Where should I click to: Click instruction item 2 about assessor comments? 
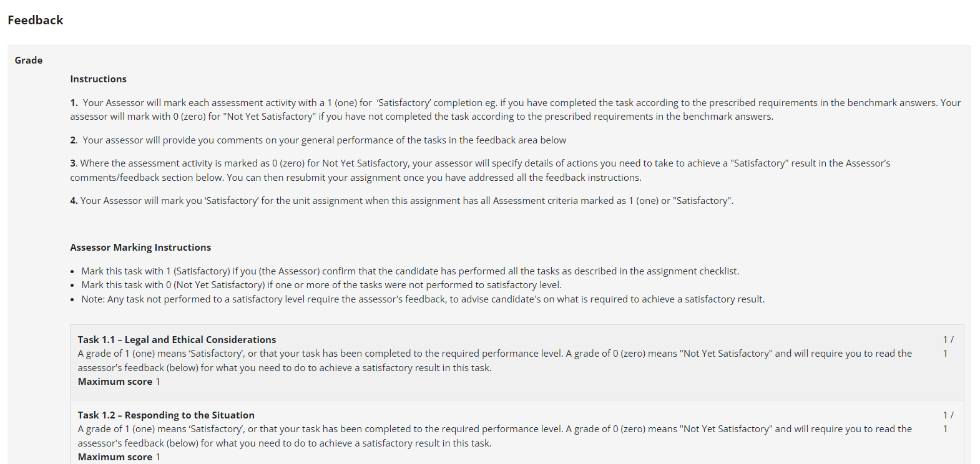coord(318,140)
